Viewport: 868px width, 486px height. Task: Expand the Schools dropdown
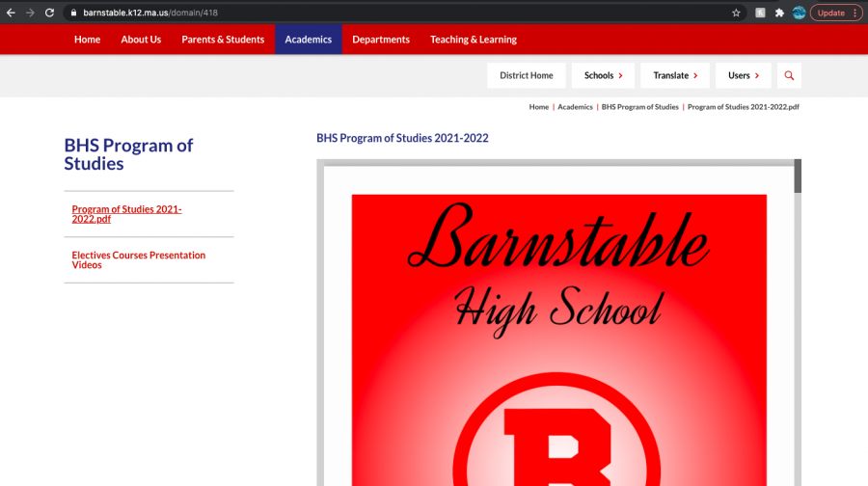(603, 75)
